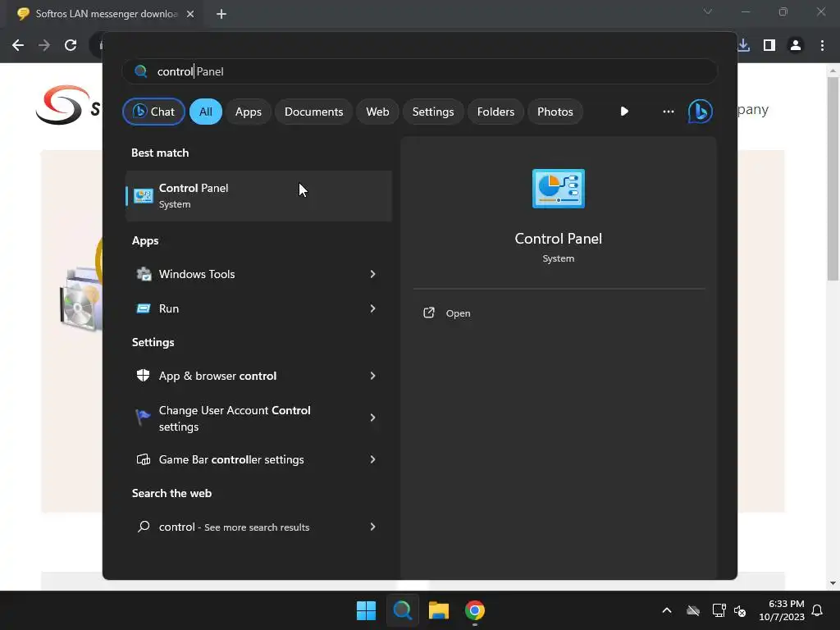This screenshot has height=630, width=840.
Task: Open the Windows Start button
Action: click(366, 610)
